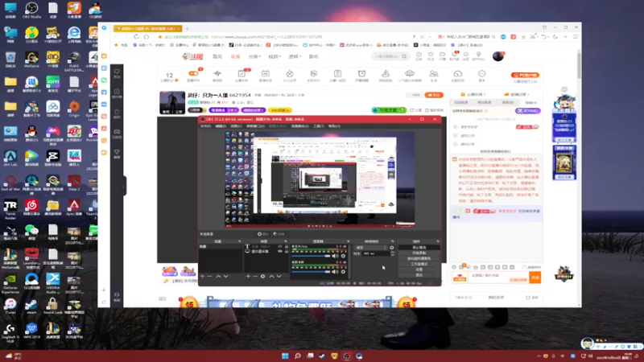Toggle lock of the text source
Image resolution: width=644 pixels, height=362 pixels.
click(x=287, y=247)
